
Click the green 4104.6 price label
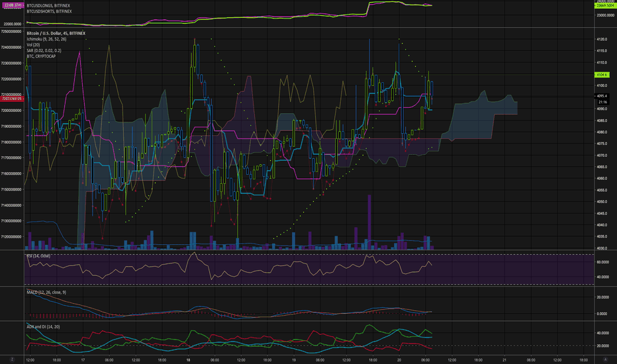coord(601,75)
